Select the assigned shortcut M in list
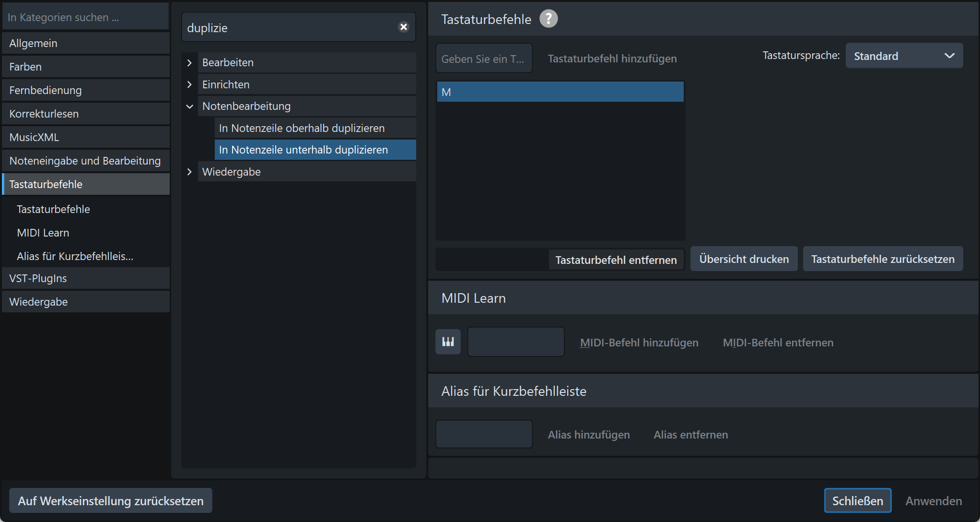Image resolution: width=980 pixels, height=522 pixels. tap(560, 92)
